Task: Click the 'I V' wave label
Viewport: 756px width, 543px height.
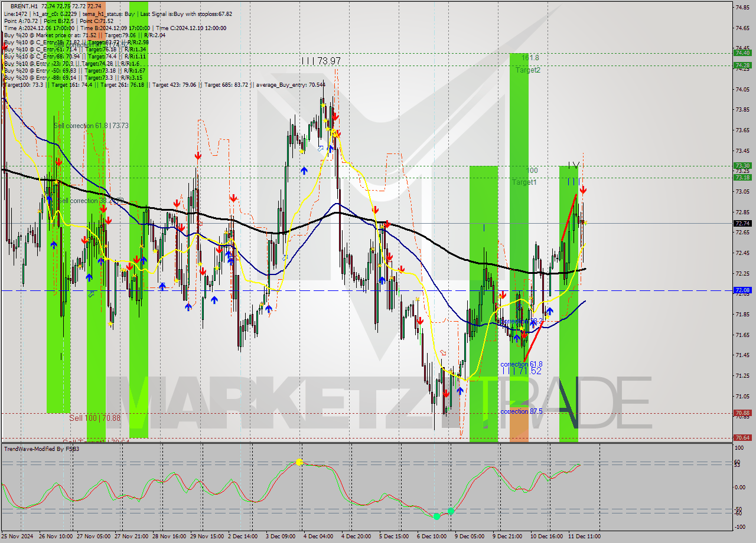Action: (573, 165)
